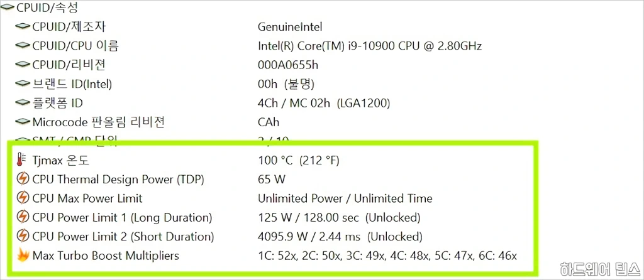This screenshot has width=644, height=280.
Task: Select the CPUID/리비전 row label
Action: pyautogui.click(x=69, y=65)
